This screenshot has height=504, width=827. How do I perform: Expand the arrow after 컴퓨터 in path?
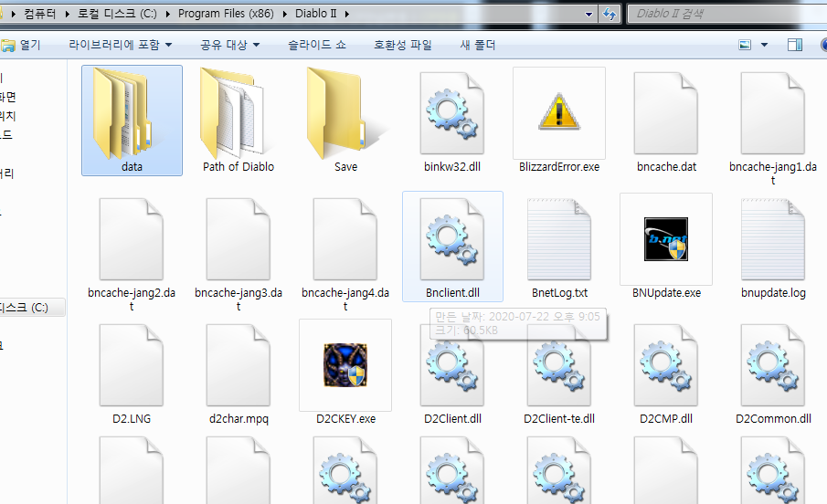[x=67, y=14]
